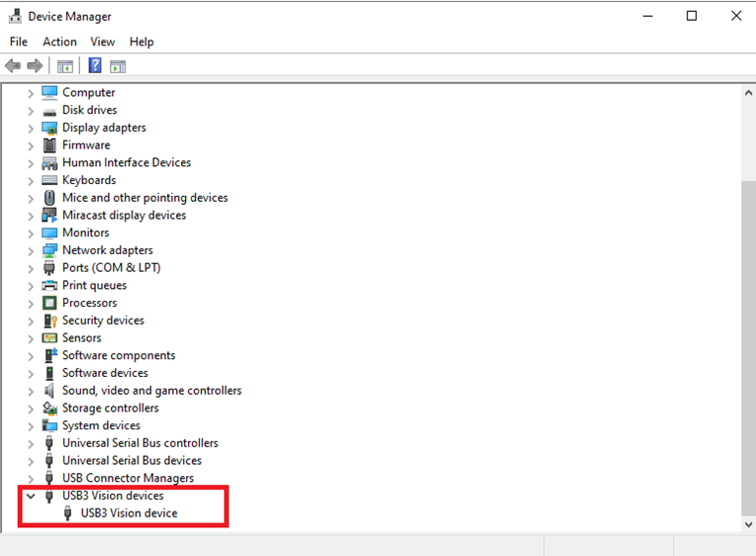Open the Action menu
Screen dimensions: 756x556
[x=59, y=42]
